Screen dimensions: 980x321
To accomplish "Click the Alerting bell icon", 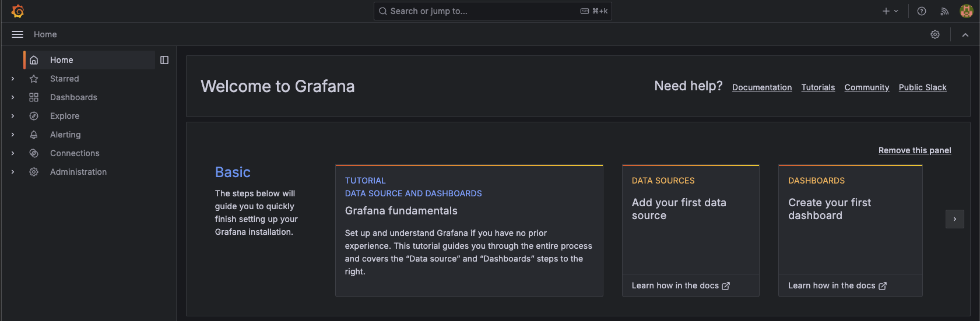I will (x=34, y=135).
